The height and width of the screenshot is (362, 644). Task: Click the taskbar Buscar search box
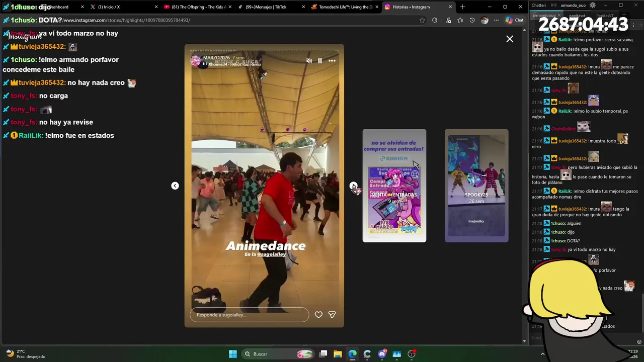tap(278, 354)
